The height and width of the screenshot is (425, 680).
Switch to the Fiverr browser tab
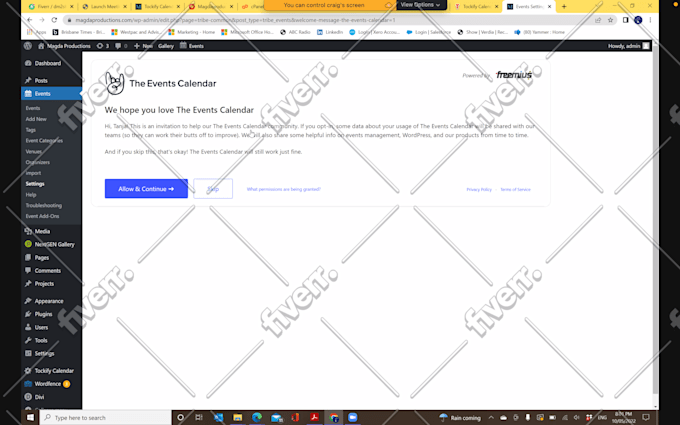[51, 7]
